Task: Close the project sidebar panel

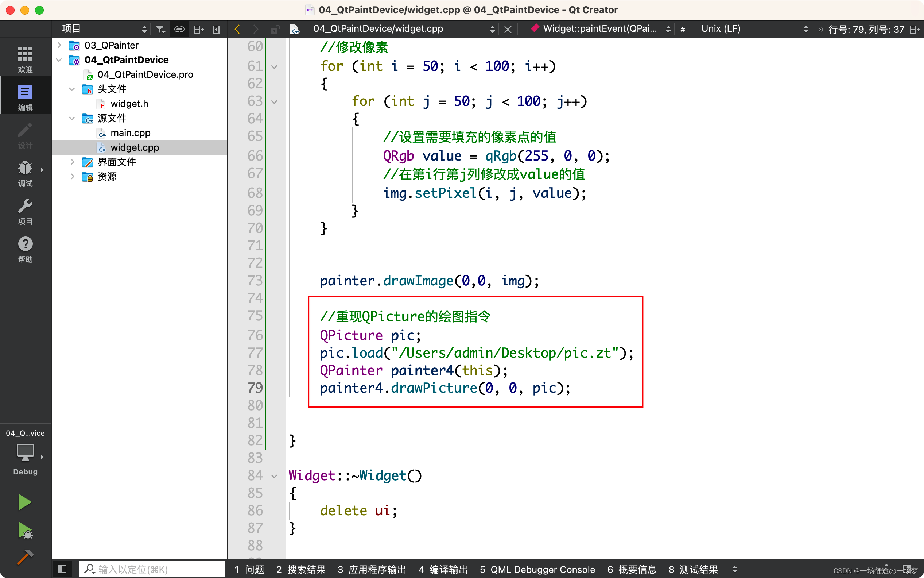Action: [216, 29]
